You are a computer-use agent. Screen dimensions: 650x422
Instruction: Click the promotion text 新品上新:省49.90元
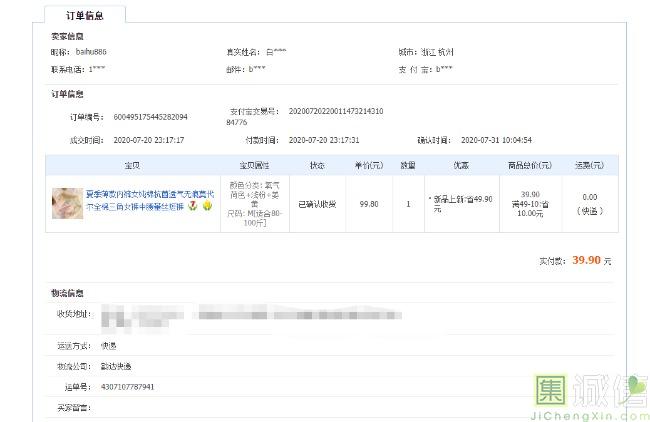point(461,204)
